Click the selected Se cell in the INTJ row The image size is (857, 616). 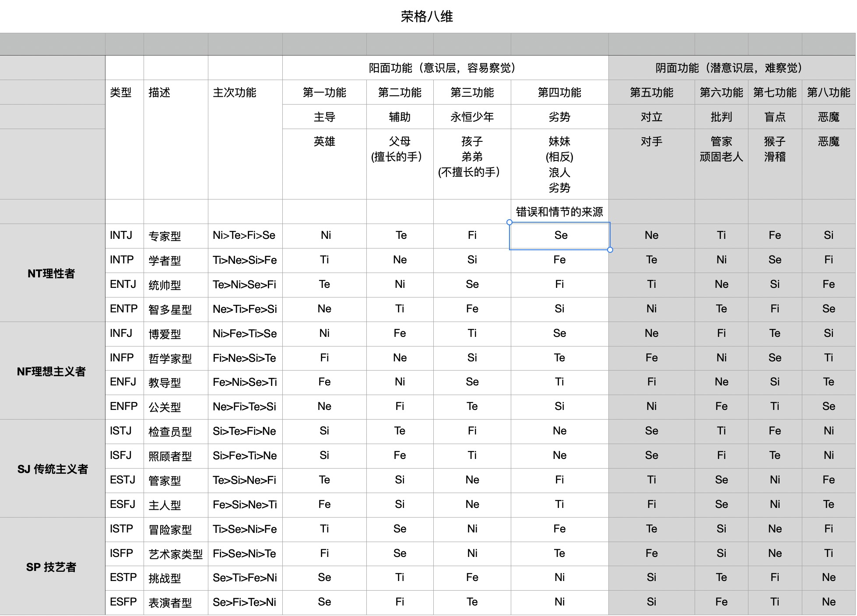(x=560, y=236)
